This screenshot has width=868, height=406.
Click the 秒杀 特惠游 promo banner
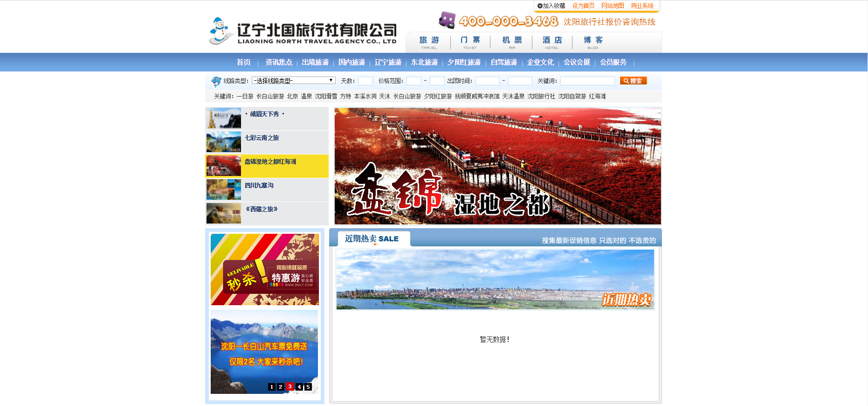(264, 269)
